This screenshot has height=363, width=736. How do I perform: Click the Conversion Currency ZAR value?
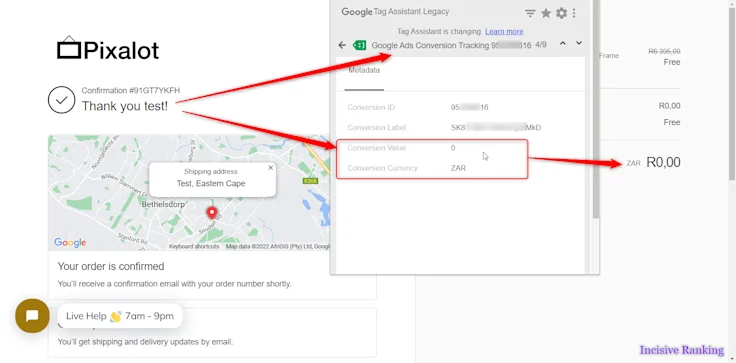(x=458, y=168)
